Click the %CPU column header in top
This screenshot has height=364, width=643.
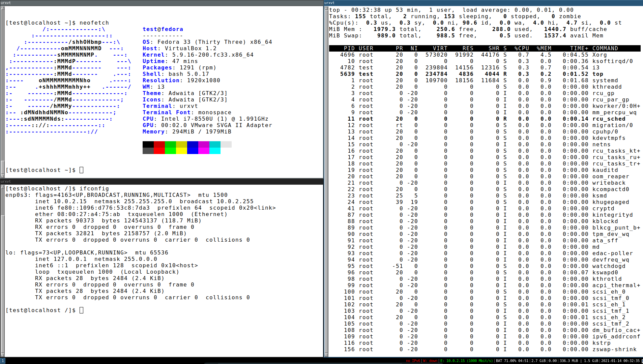[522, 49]
